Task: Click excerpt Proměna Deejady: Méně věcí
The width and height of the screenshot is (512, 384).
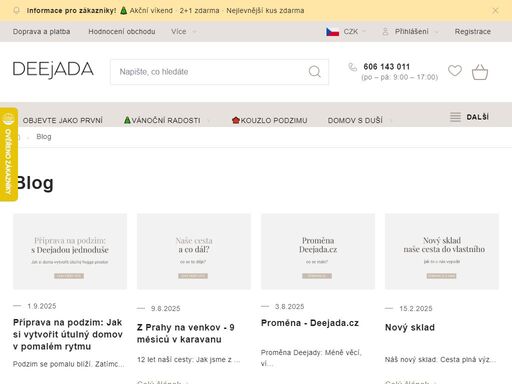Action: point(311,358)
